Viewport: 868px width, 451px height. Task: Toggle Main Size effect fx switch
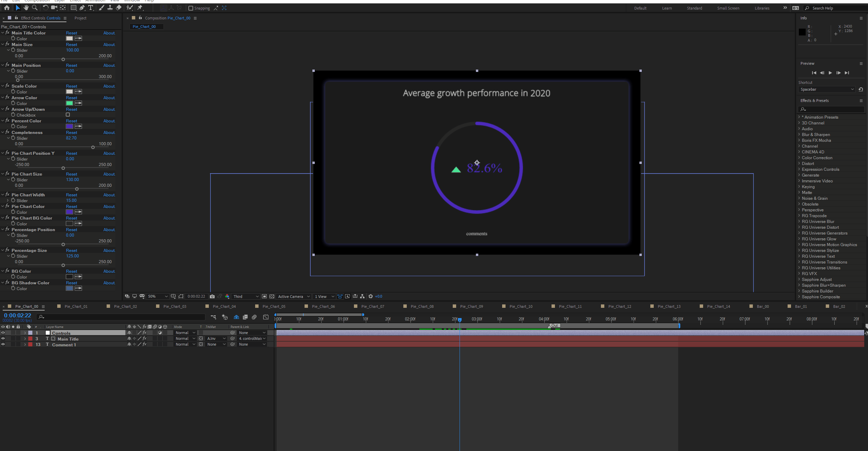tap(7, 44)
